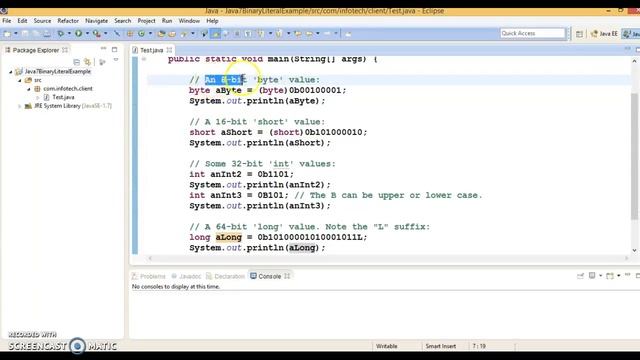Open the Window menu
Screen dimensions: 640x360
[189, 21]
